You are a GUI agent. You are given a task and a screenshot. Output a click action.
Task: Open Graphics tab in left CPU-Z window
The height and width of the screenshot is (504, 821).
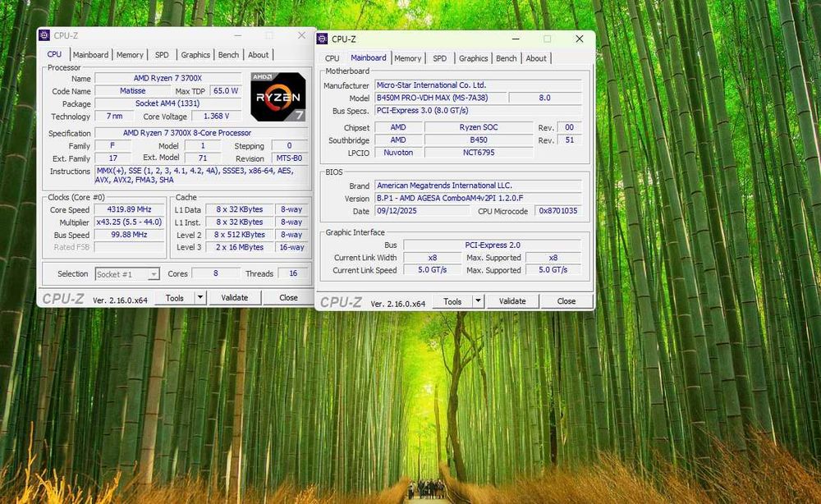195,54
